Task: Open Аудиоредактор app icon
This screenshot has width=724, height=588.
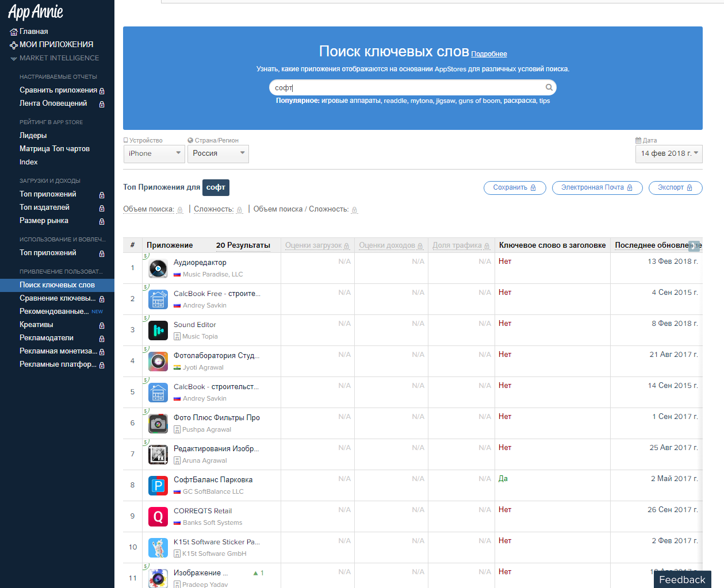Action: [x=158, y=268]
